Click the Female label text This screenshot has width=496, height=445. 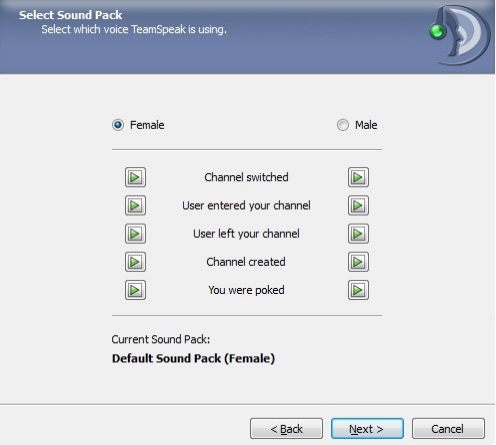pos(147,125)
